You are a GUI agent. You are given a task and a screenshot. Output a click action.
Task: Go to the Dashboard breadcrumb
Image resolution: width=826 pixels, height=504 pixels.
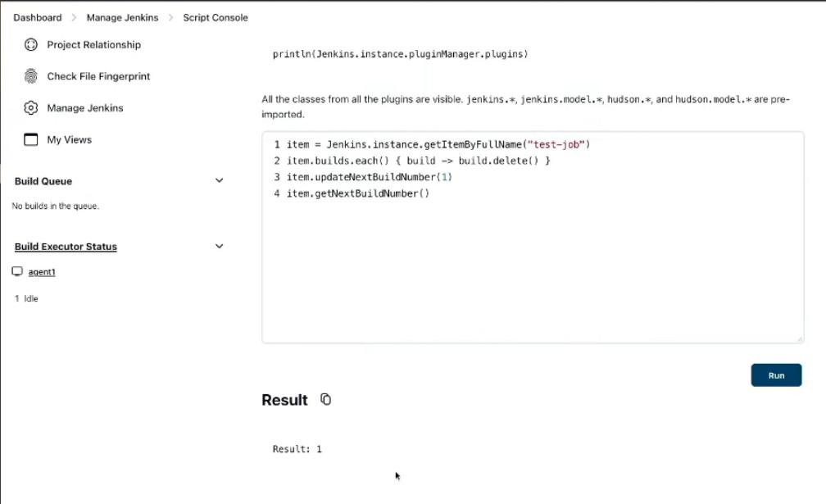coord(37,17)
